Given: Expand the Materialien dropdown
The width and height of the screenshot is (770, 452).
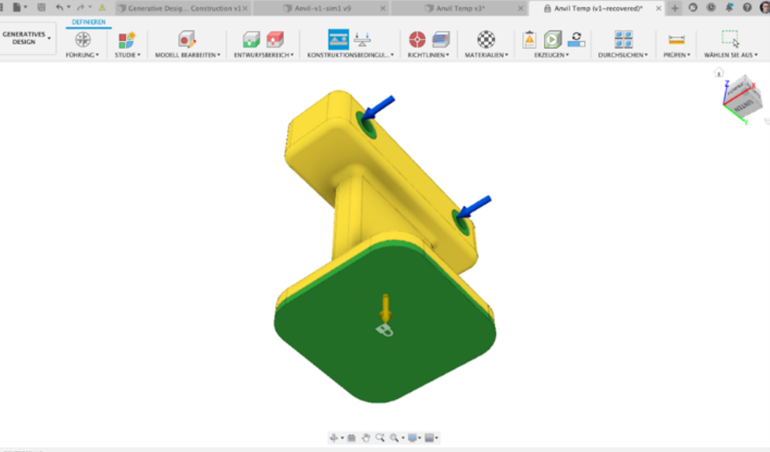Looking at the screenshot, I should coord(486,55).
